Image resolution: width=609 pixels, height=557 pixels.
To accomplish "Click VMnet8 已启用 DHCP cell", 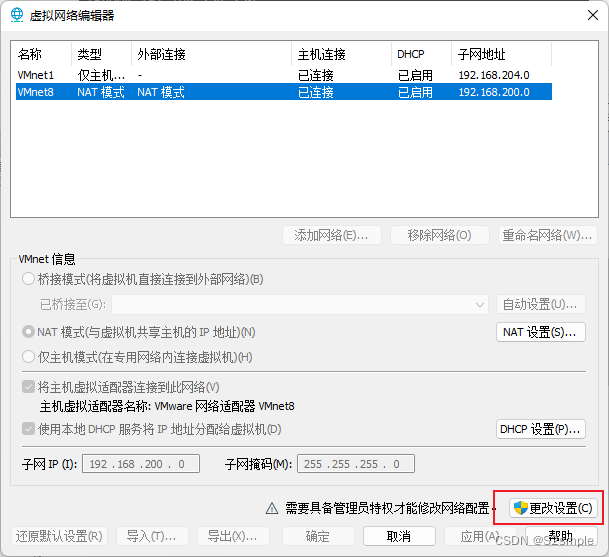I will point(415,92).
